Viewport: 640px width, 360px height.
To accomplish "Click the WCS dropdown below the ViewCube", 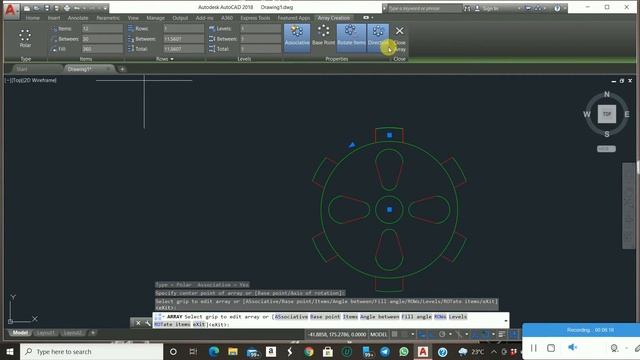I will tap(607, 149).
